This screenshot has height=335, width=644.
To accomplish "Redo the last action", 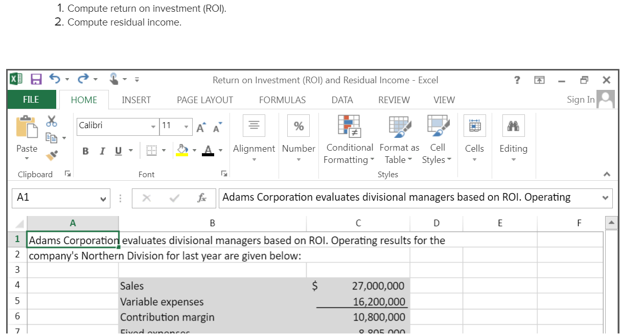I will [x=83, y=80].
